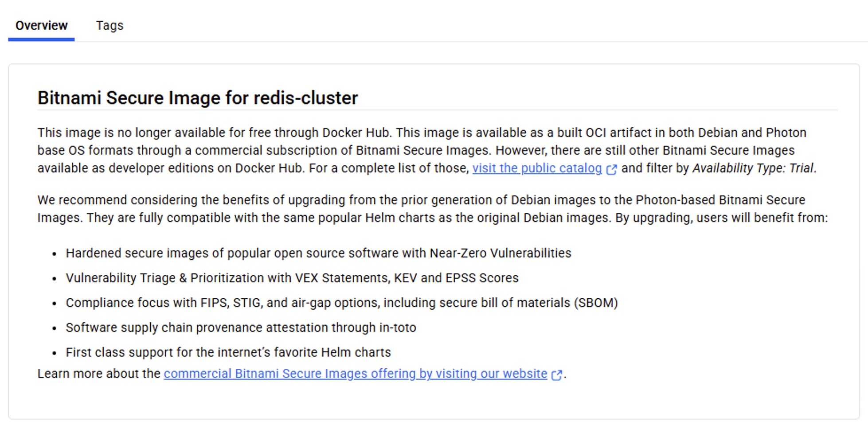Screen dimensions: 868x429
Task: Open the commercial Bitnami Secure Images website link
Action: point(355,374)
